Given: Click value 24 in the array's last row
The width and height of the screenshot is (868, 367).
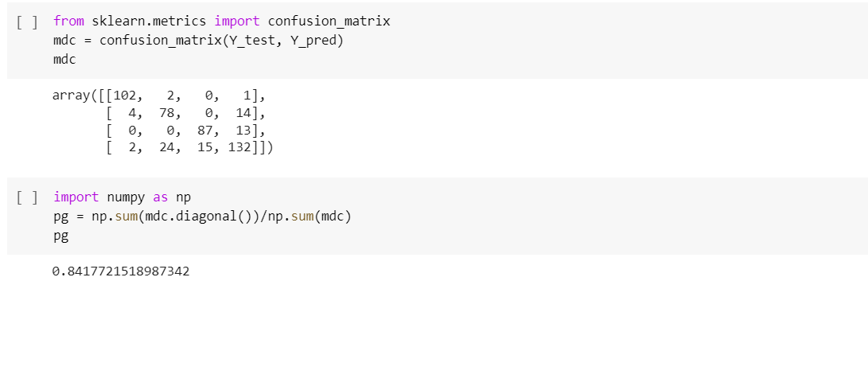Looking at the screenshot, I should tap(168, 148).
